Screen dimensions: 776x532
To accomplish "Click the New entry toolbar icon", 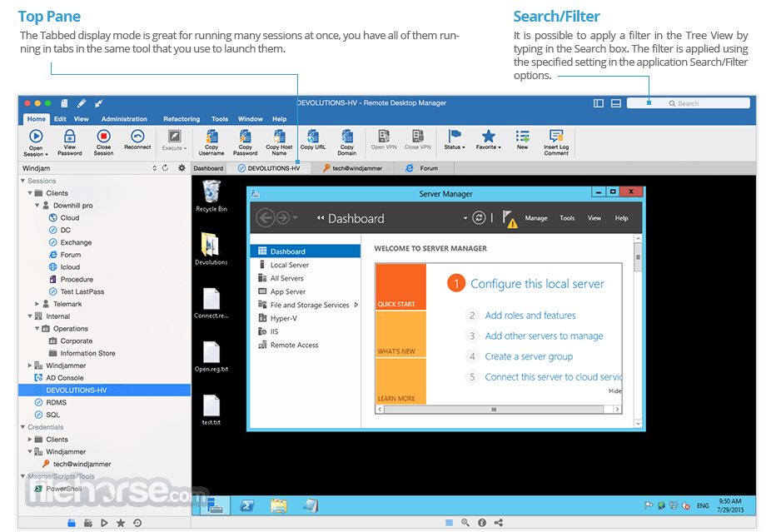I will (x=522, y=136).
